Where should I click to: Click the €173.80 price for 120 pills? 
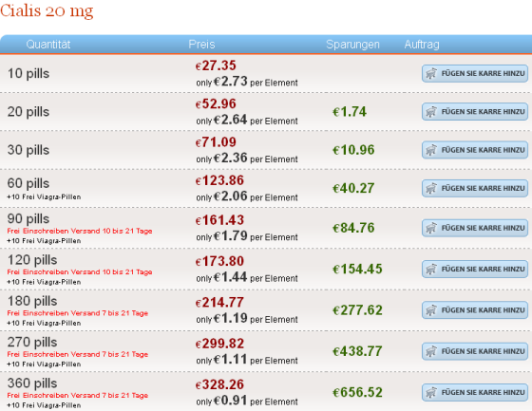point(219,261)
